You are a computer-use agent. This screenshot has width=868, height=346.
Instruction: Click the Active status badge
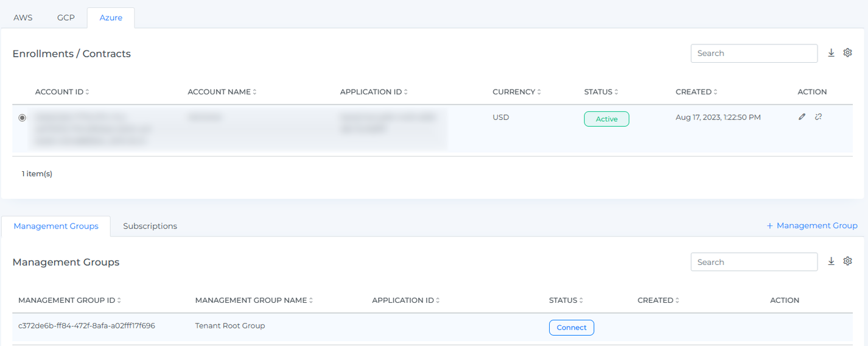606,119
